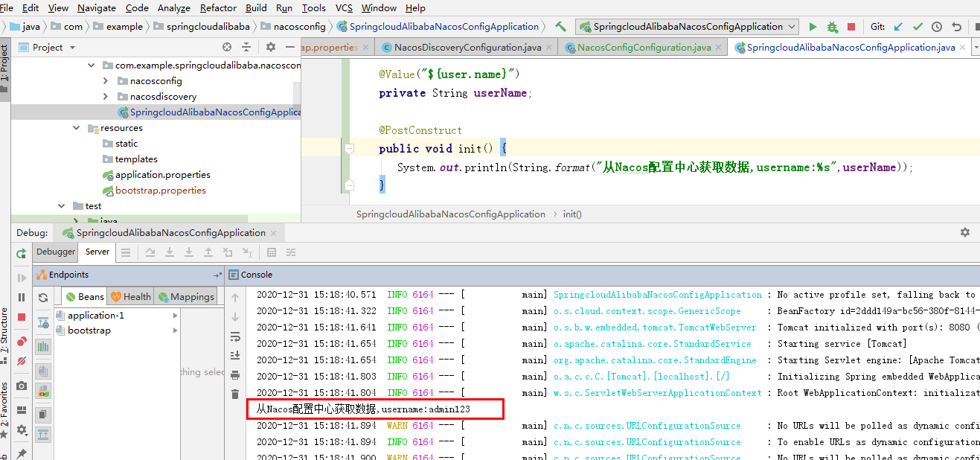This screenshot has height=460, width=980.
Task: Open the Analyze menu
Action: coord(174,8)
